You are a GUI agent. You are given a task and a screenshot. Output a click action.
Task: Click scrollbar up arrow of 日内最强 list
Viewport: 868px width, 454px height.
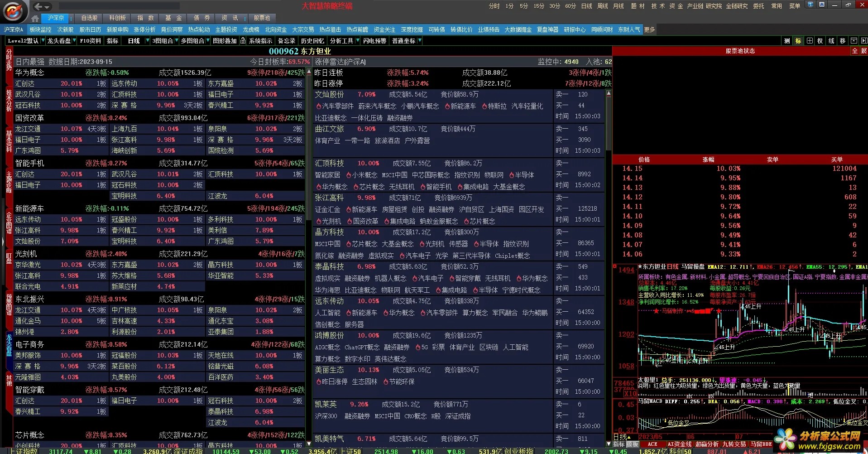pyautogui.click(x=309, y=72)
